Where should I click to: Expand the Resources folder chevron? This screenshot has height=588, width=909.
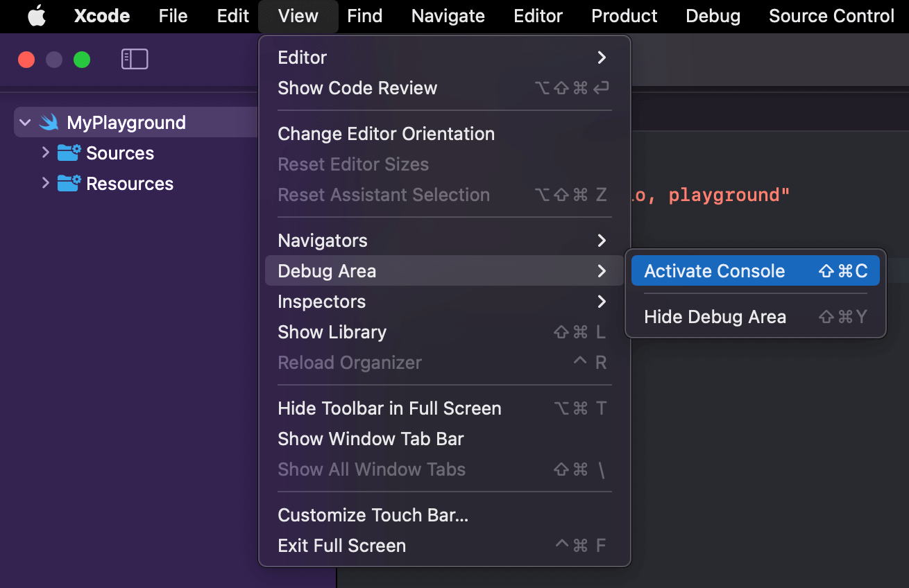46,183
